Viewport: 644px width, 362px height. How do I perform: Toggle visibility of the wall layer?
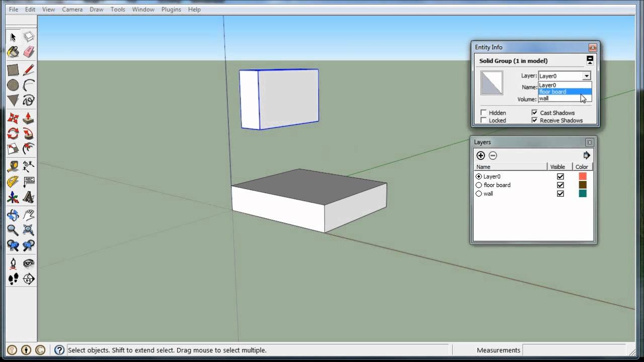pyautogui.click(x=560, y=194)
